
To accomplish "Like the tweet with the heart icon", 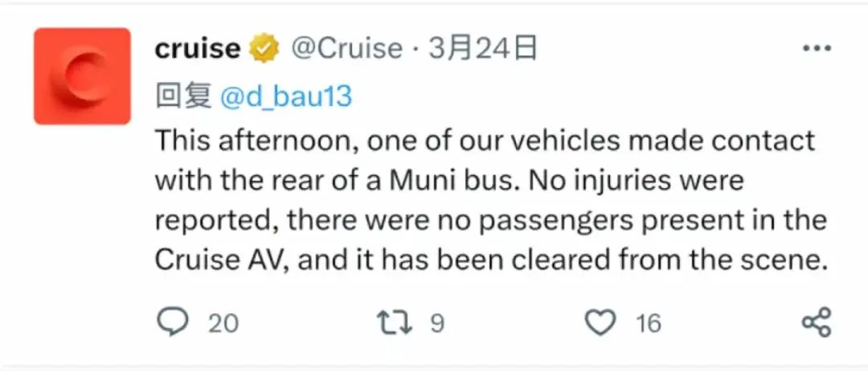I will (600, 323).
